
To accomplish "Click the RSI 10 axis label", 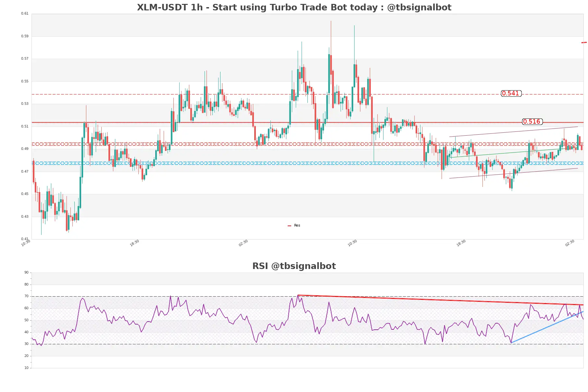I will click(26, 368).
